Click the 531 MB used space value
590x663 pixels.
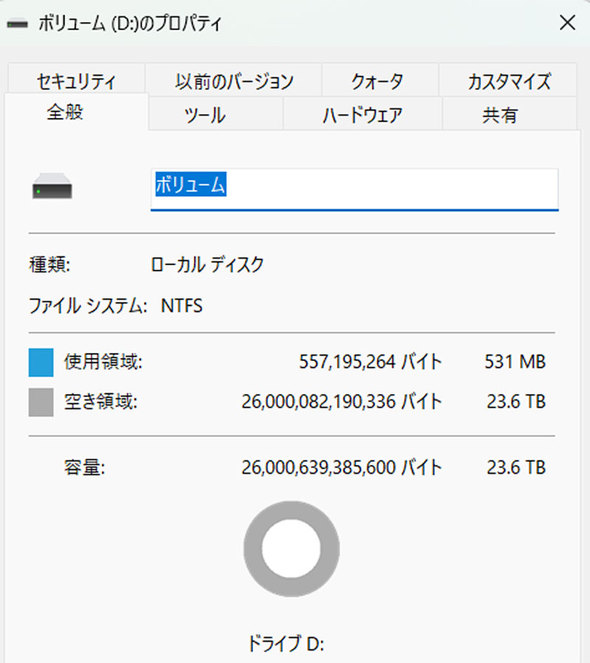pos(515,362)
